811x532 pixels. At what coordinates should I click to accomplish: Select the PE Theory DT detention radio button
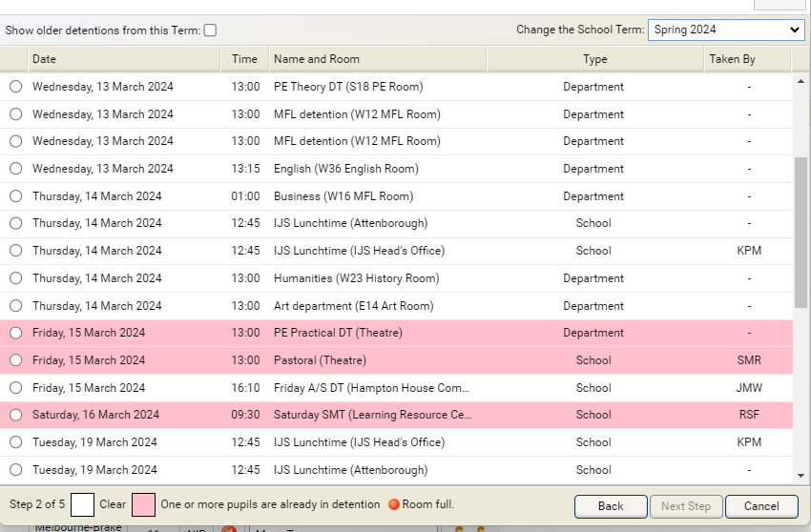tap(15, 87)
